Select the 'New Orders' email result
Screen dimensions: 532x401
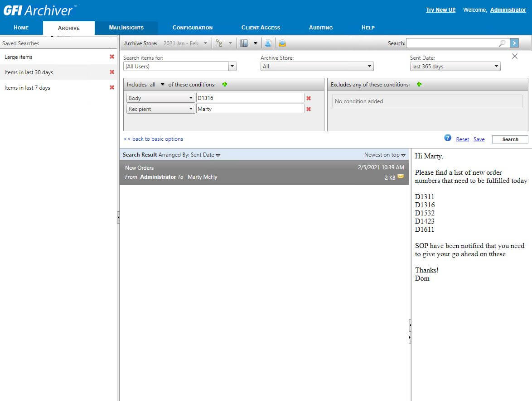click(264, 172)
